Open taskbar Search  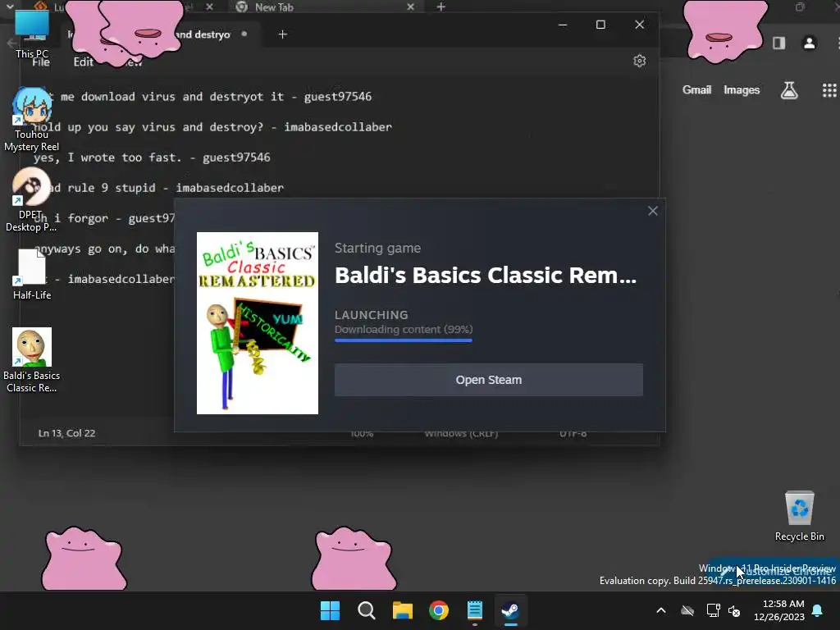coord(367,610)
